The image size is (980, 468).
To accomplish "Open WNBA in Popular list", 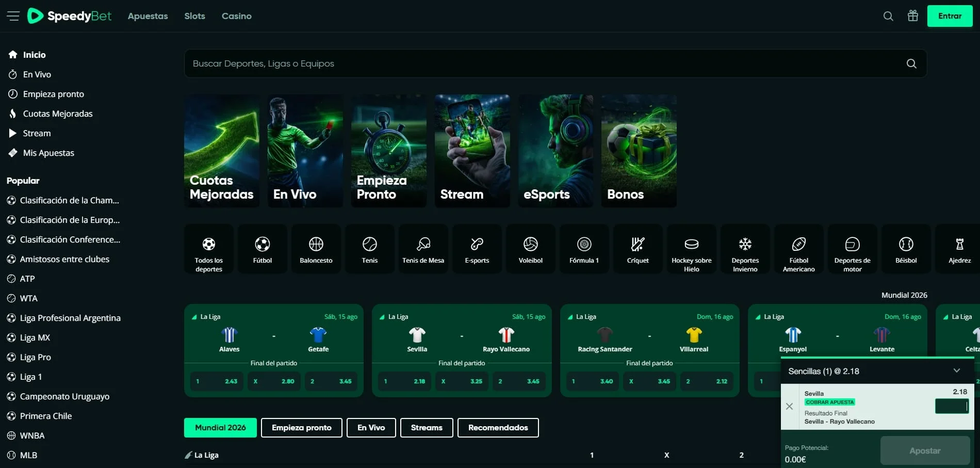I will pyautogui.click(x=26, y=435).
